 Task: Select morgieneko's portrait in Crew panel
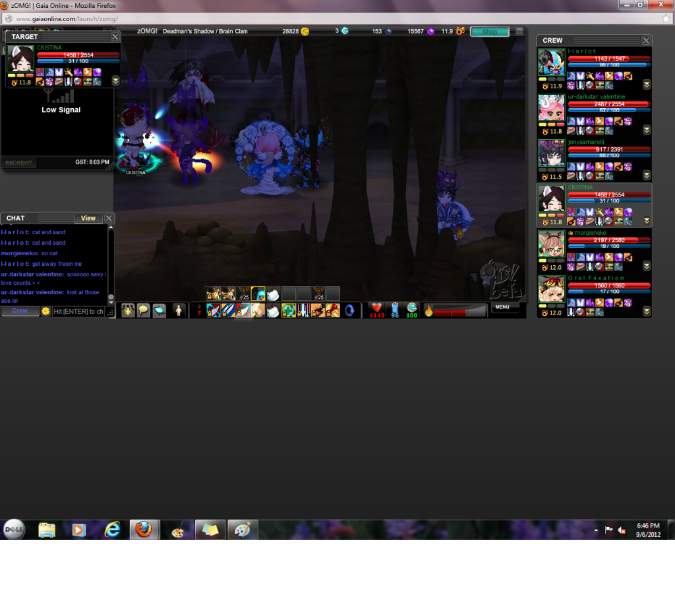pos(552,244)
